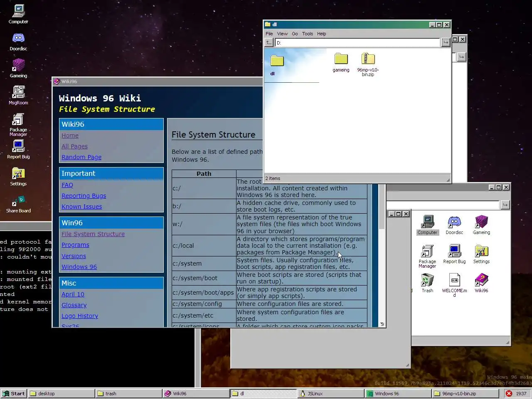Switch to the desktop taskbar button
This screenshot has height=399, width=532.
tap(62, 394)
